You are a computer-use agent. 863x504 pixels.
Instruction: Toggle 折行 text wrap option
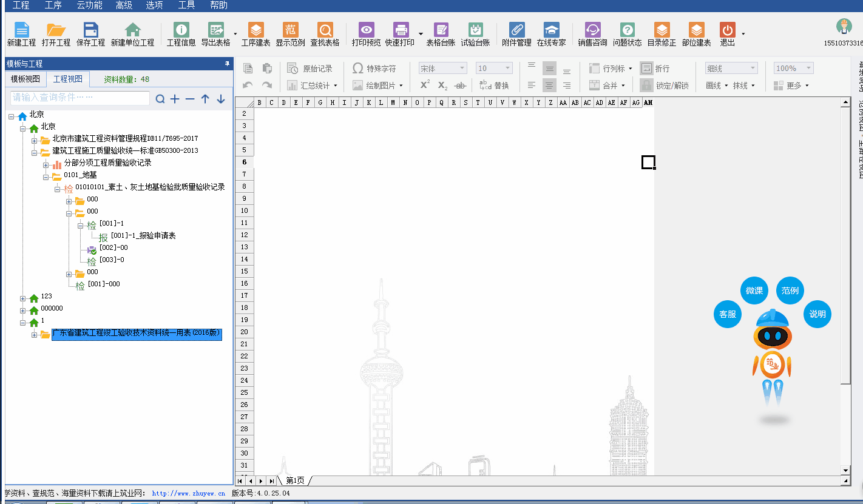(655, 69)
